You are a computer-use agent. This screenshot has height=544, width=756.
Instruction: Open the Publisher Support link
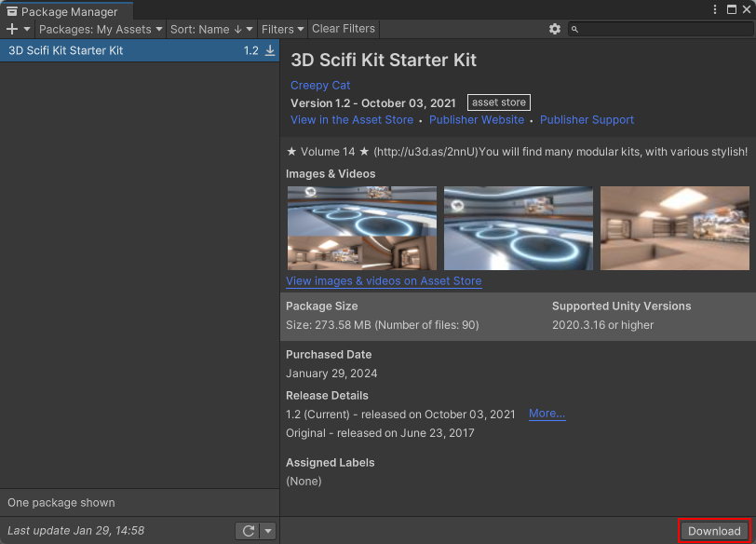[587, 119]
